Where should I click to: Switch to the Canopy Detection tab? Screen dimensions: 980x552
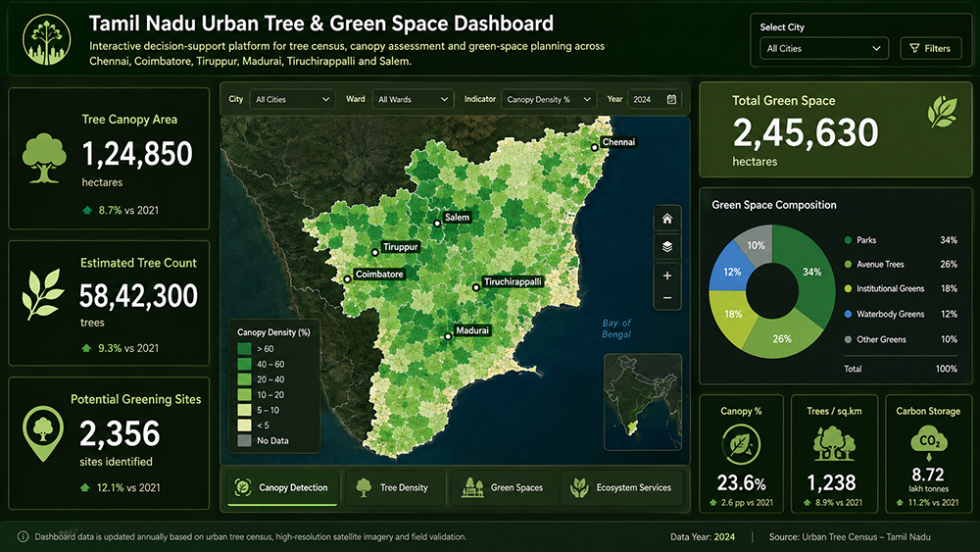(x=282, y=487)
